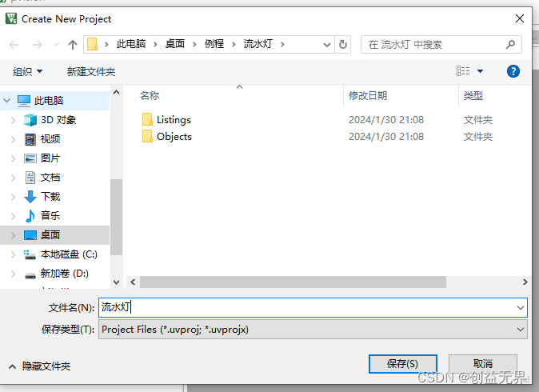
Task: Click the view layout icon
Action: coord(463,71)
